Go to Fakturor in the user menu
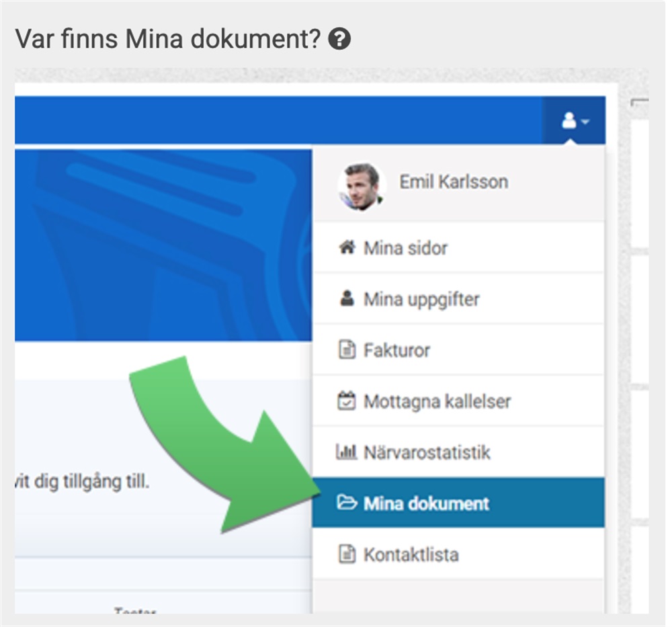The height and width of the screenshot is (627, 672). coord(396,350)
